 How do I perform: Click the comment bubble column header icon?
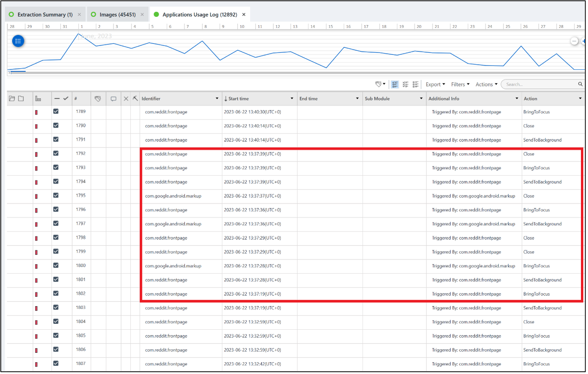pyautogui.click(x=113, y=99)
